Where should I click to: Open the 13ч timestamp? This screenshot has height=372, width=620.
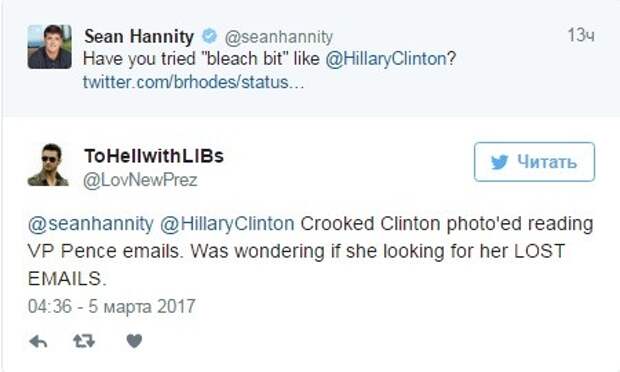tap(581, 36)
